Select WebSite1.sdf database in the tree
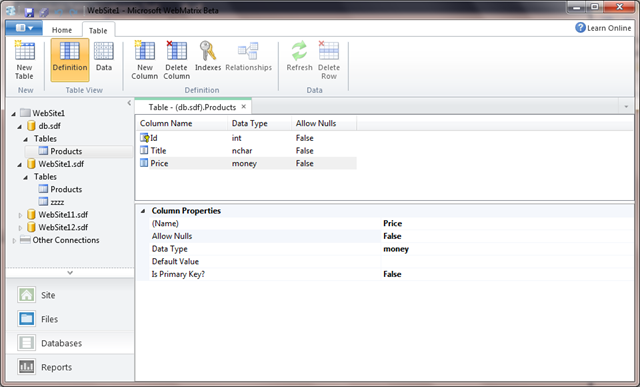Image resolution: width=640 pixels, height=387 pixels. pyautogui.click(x=56, y=164)
